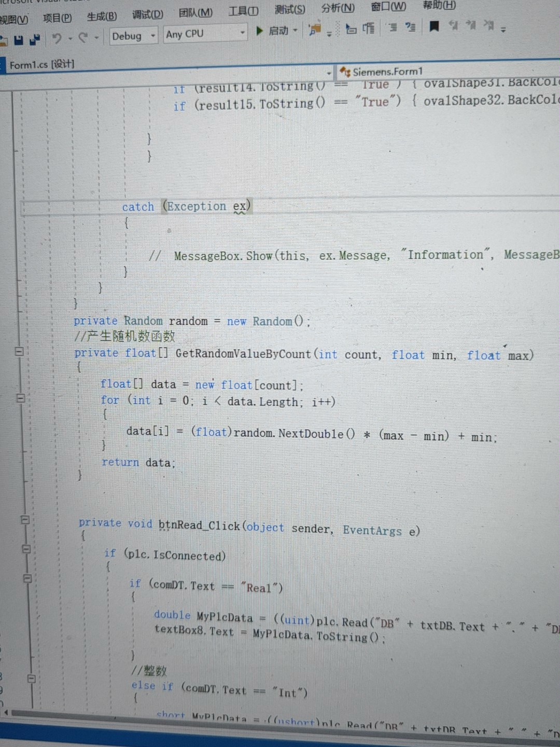Uncomment the selected lines icon
This screenshot has width=560, height=747.
410,26
